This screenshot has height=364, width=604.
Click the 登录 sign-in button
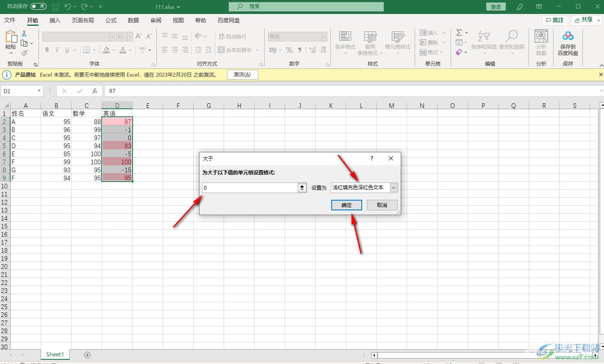click(x=496, y=7)
